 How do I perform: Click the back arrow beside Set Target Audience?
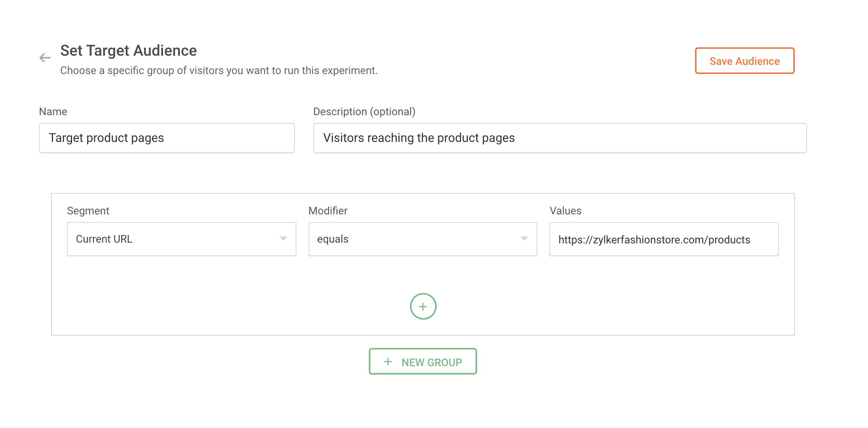[x=45, y=58]
